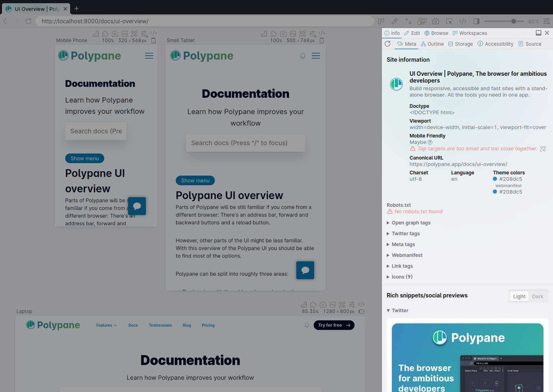This screenshot has width=553, height=392.
Task: Click the pencil edit icon in main toolbar
Action: pyautogui.click(x=395, y=21)
